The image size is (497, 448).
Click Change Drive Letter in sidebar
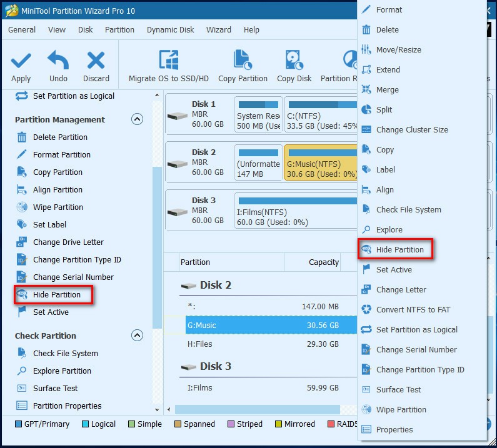pos(68,242)
